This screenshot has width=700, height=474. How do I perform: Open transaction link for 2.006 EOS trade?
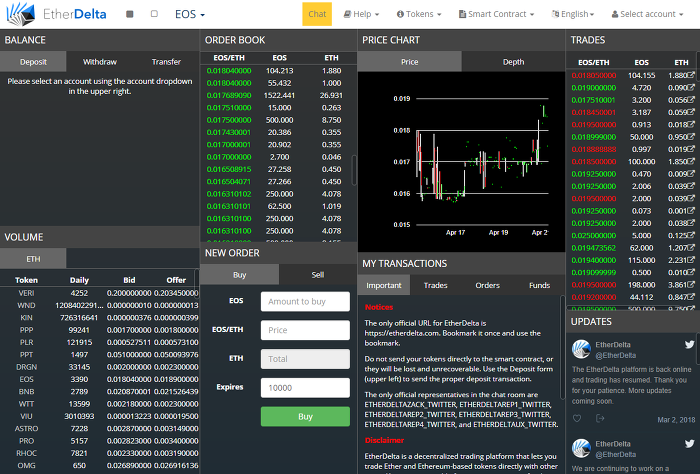click(691, 186)
